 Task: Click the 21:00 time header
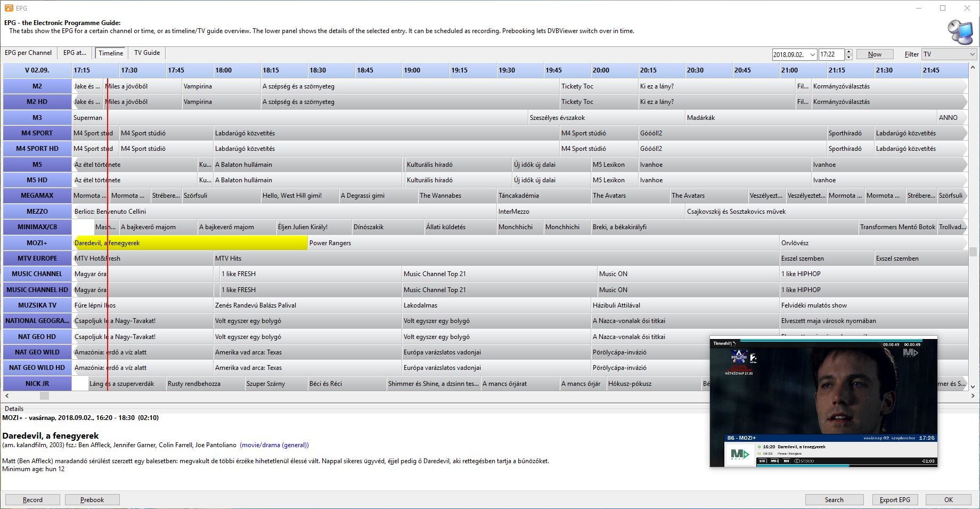click(x=803, y=70)
